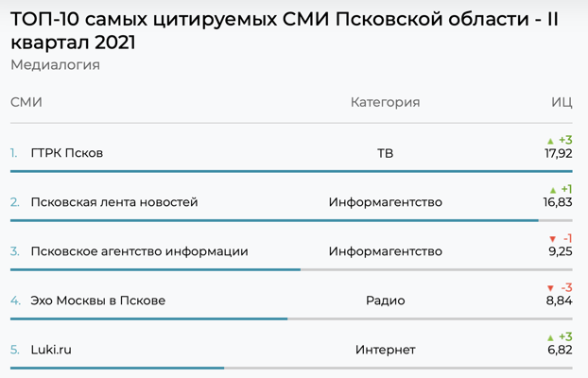The image size is (588, 378).
Task: Click the Медиалогия source subtitle
Action: tap(55, 65)
